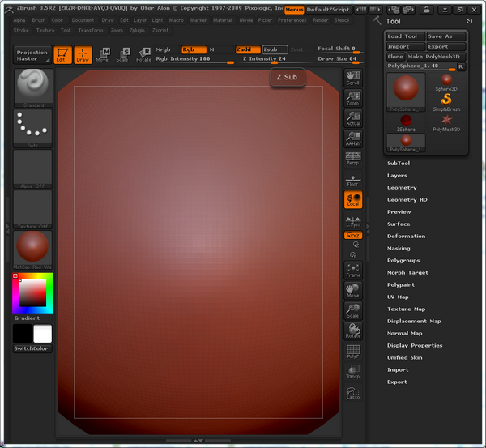Open the Dots stroke picker

pos(32,128)
